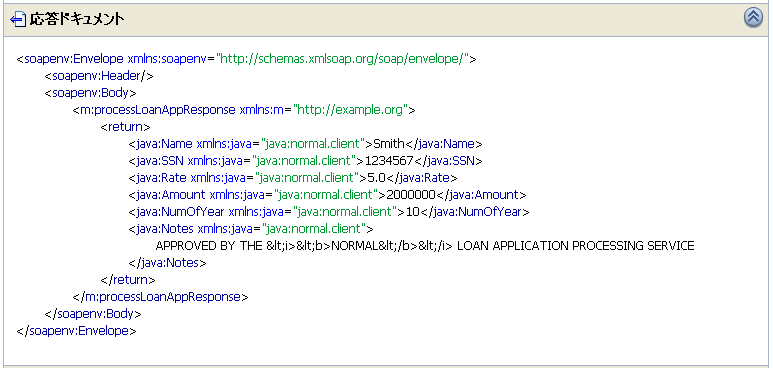
Task: Click the closing m:processLoanAppResponse tag
Action: [x=161, y=297]
